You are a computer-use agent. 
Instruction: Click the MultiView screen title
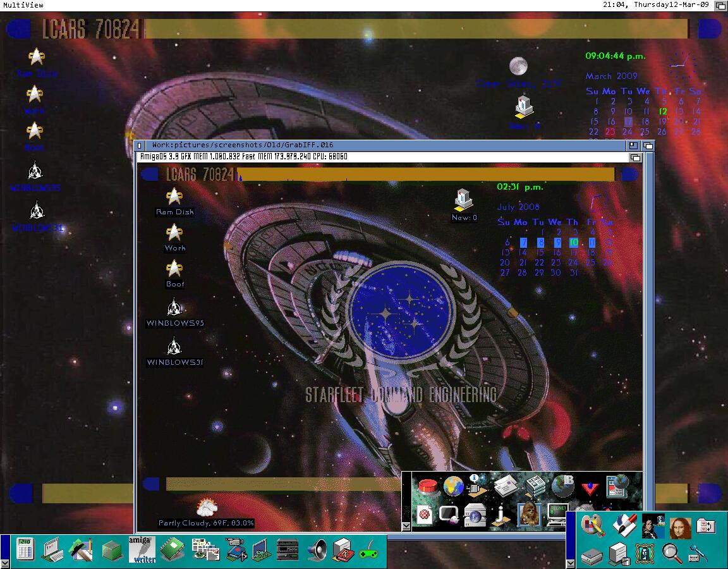(x=23, y=5)
